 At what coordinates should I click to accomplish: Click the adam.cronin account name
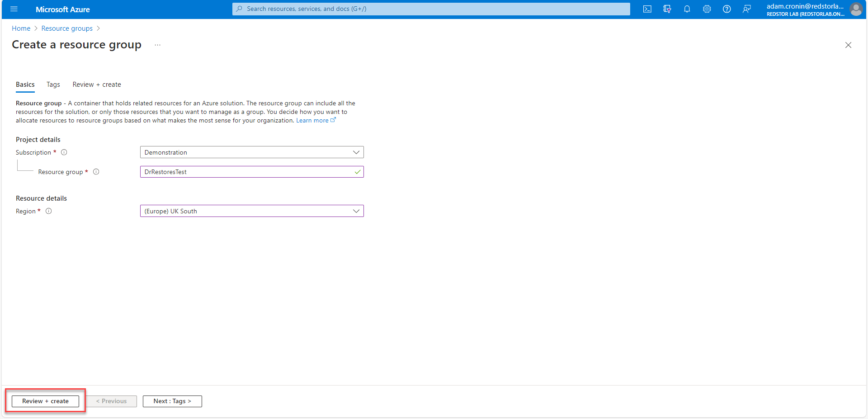pyautogui.click(x=805, y=6)
